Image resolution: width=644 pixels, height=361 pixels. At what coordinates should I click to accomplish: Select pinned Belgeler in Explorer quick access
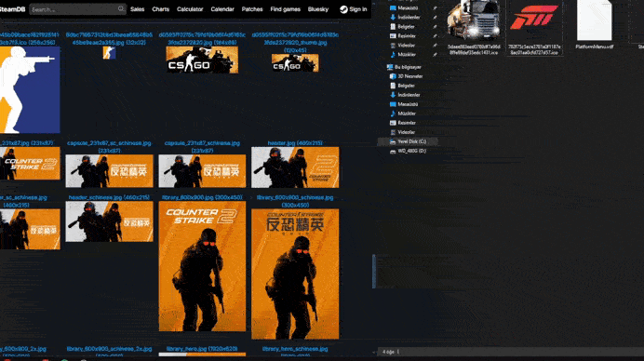pyautogui.click(x=402, y=27)
